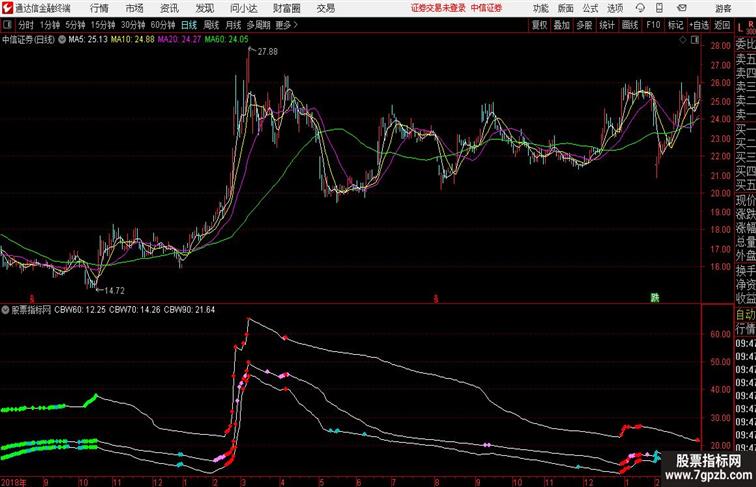
Task: Select the 月线 monthly period tab
Action: click(233, 25)
